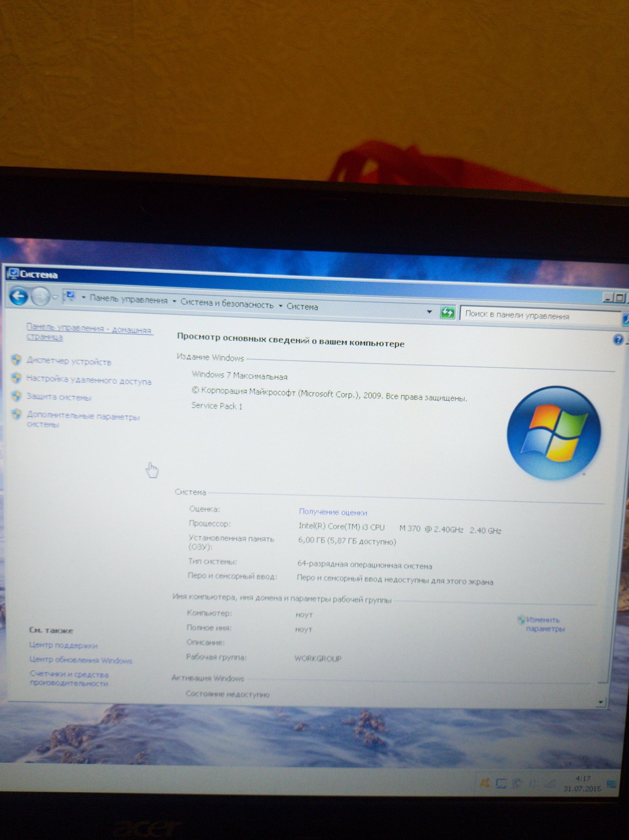Viewport: 629px width, 840px height.
Task: Click the yellow tray icon in taskbar
Action: 484,783
